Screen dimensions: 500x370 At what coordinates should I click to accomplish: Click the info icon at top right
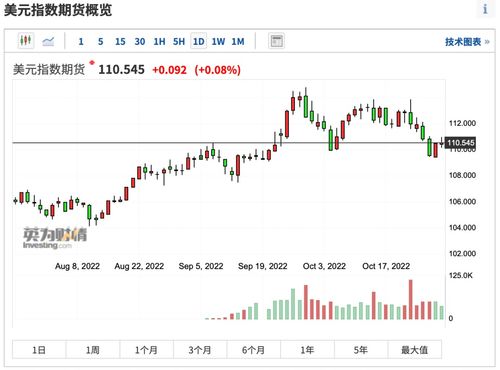coord(485,9)
